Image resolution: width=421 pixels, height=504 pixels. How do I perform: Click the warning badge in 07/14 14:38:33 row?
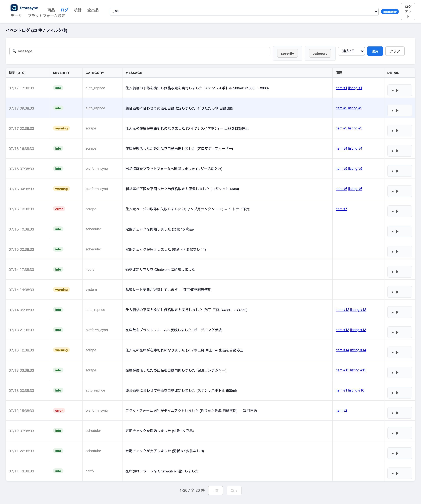click(61, 289)
